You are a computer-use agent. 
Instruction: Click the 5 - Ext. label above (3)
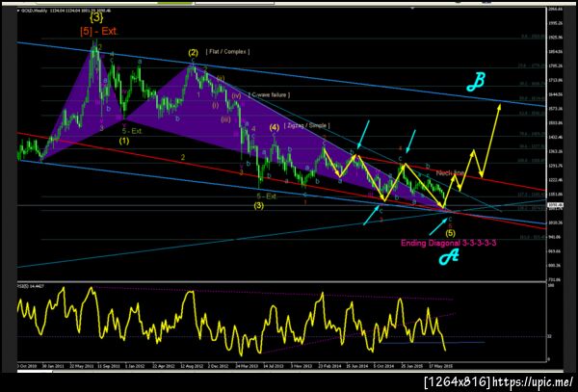(267, 196)
